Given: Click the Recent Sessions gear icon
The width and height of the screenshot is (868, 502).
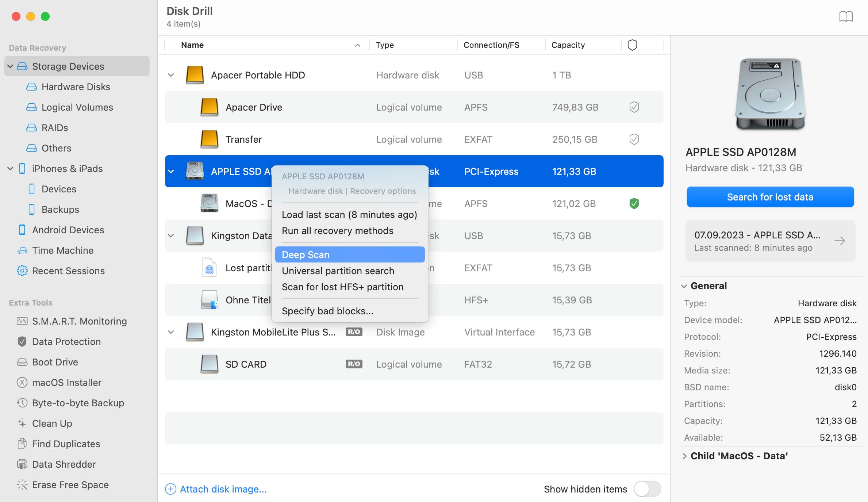Looking at the screenshot, I should point(22,271).
